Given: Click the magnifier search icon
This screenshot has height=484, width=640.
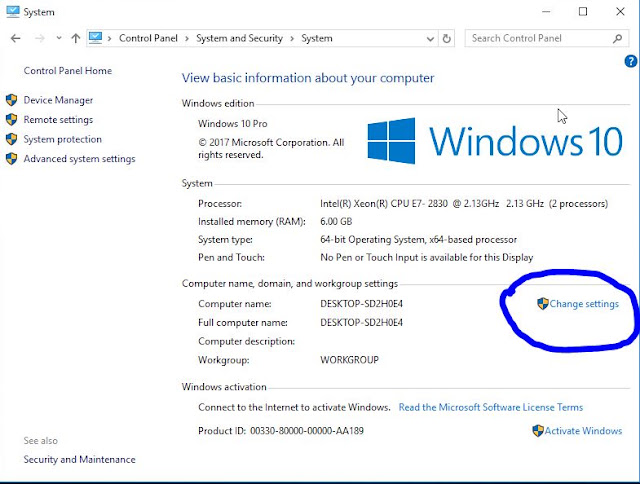Looking at the screenshot, I should [618, 38].
